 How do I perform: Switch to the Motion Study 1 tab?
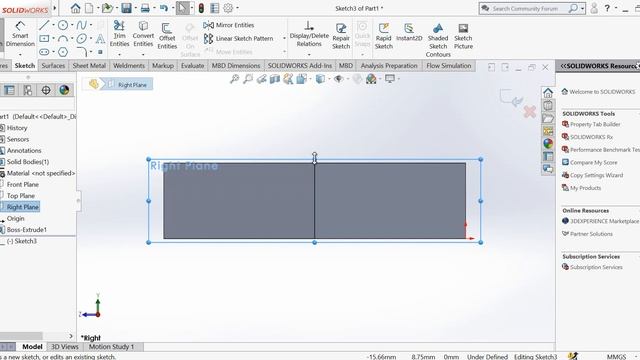(x=111, y=347)
